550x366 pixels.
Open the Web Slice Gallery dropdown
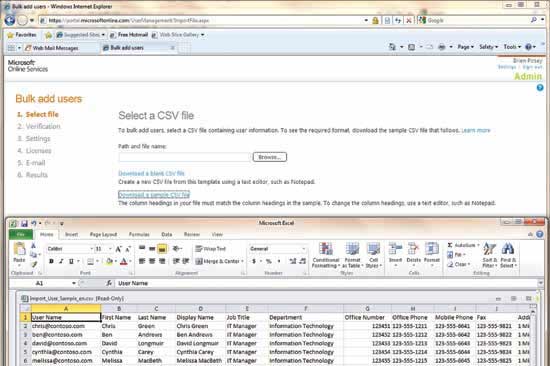tap(203, 35)
